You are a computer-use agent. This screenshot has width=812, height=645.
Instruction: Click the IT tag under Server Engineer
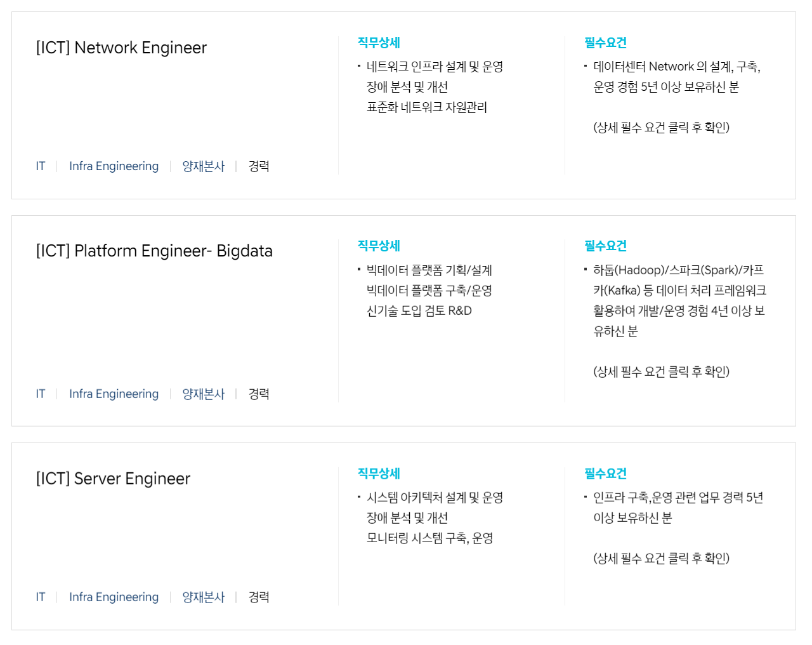tap(41, 597)
